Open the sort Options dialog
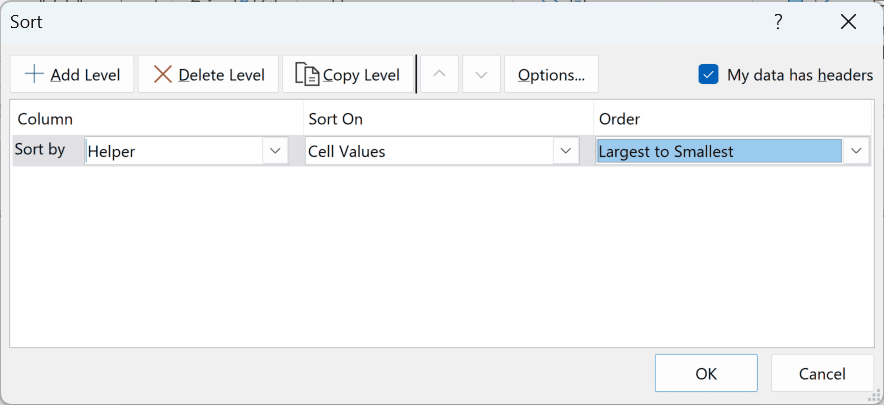This screenshot has width=884, height=405. point(551,74)
